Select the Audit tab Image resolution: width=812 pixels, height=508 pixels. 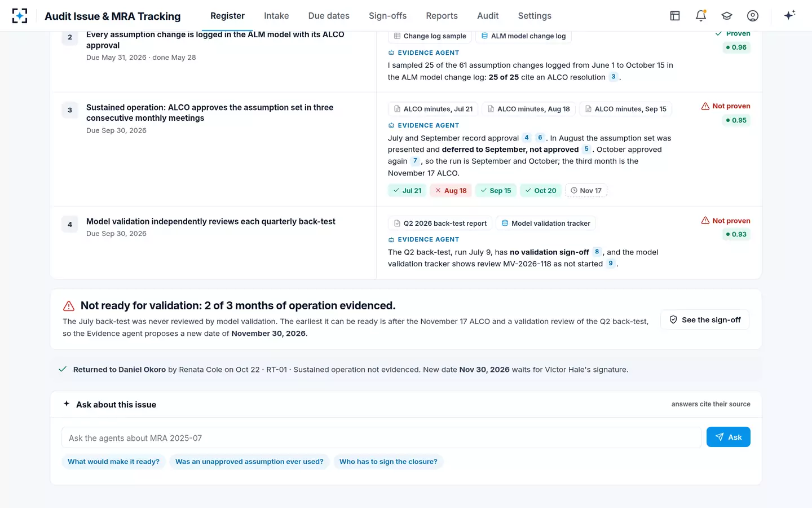488,16
